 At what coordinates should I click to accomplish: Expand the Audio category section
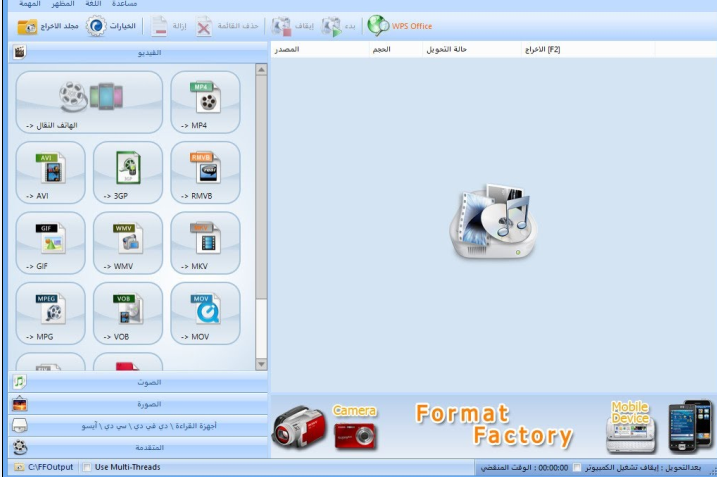138,382
